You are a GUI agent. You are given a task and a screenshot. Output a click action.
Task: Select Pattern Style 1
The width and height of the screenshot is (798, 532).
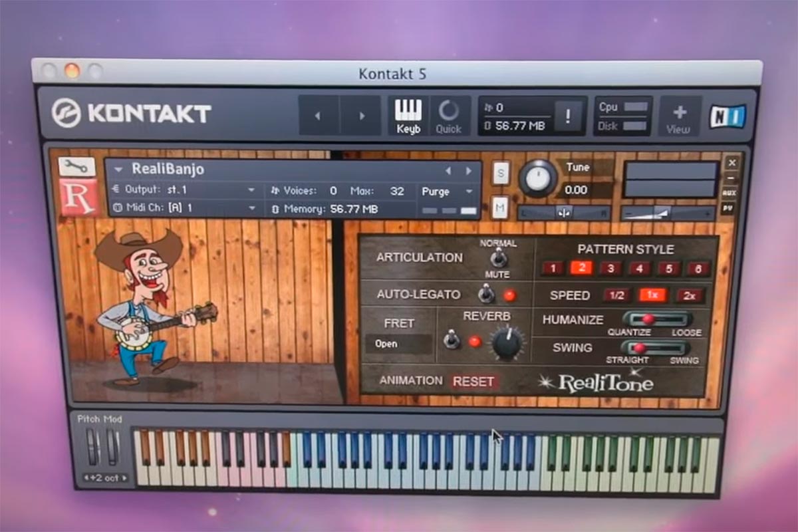point(551,269)
